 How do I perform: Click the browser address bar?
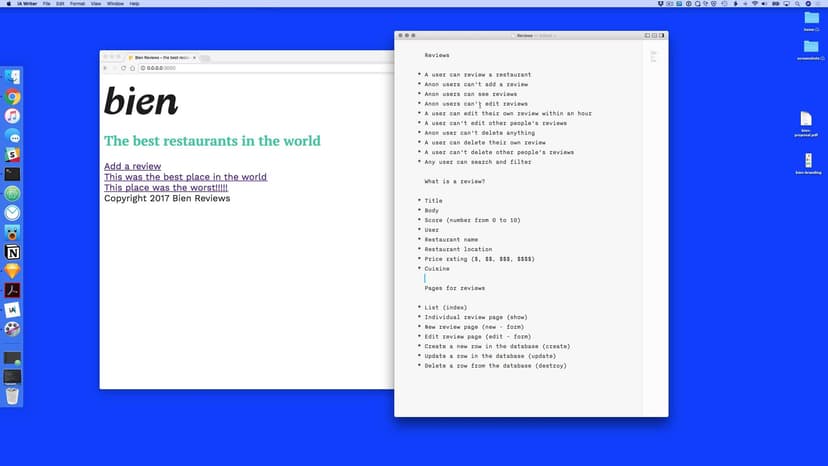click(260, 68)
